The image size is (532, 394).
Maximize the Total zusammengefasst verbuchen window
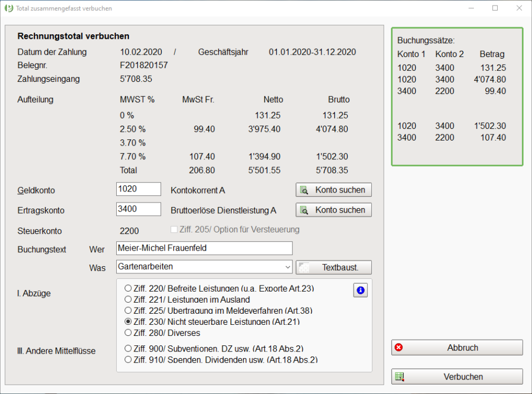[495, 8]
